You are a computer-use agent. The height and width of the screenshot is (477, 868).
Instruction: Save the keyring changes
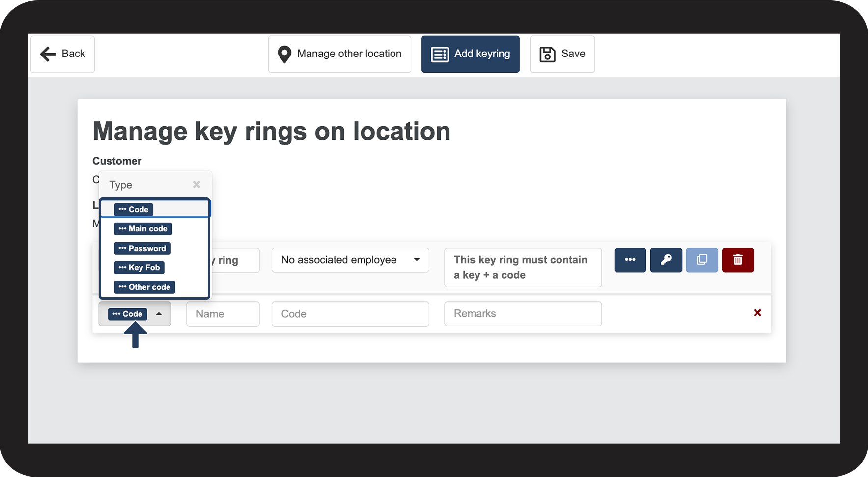(562, 54)
